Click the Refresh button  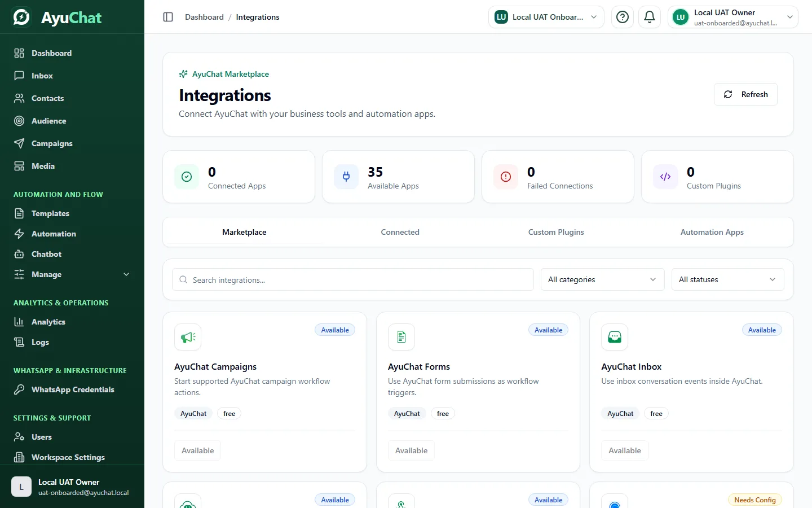745,94
